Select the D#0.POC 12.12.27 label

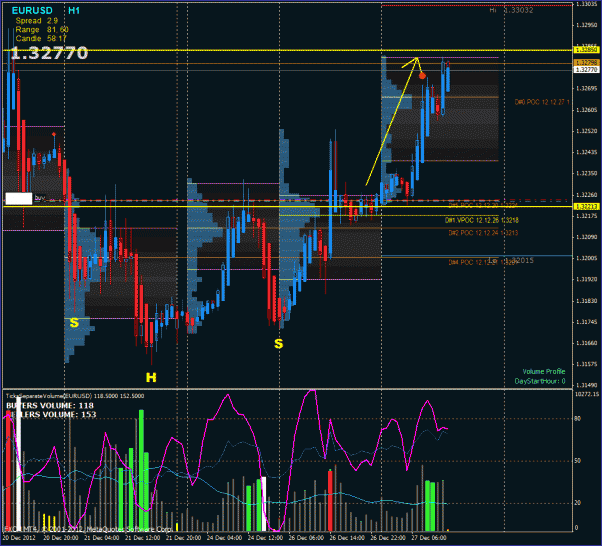[x=542, y=102]
